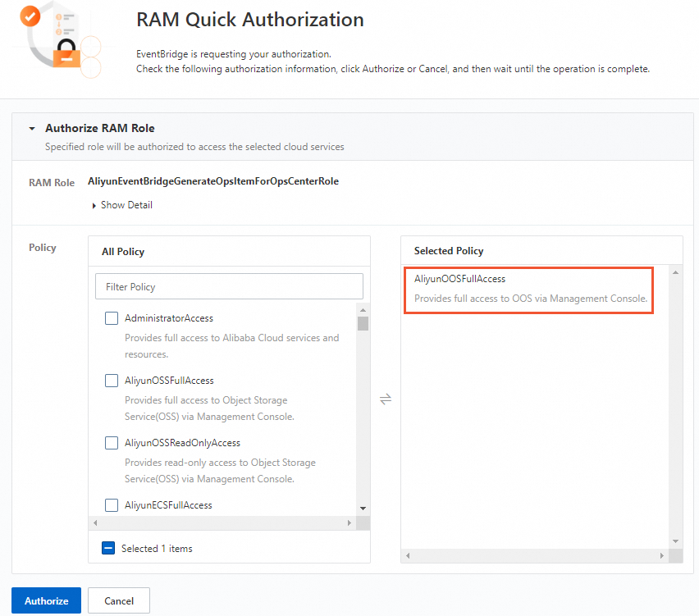
Task: Expand Show Detail for the RAM role
Action: click(122, 205)
